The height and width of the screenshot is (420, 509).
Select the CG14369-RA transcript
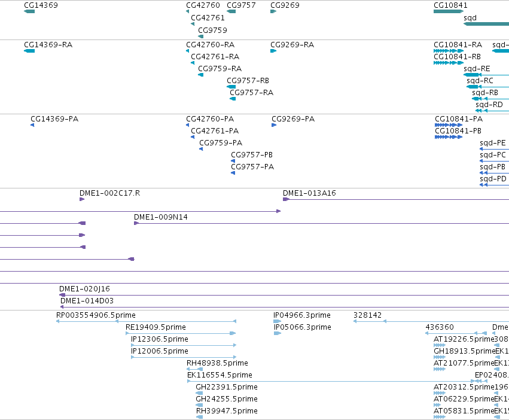pyautogui.click(x=48, y=44)
